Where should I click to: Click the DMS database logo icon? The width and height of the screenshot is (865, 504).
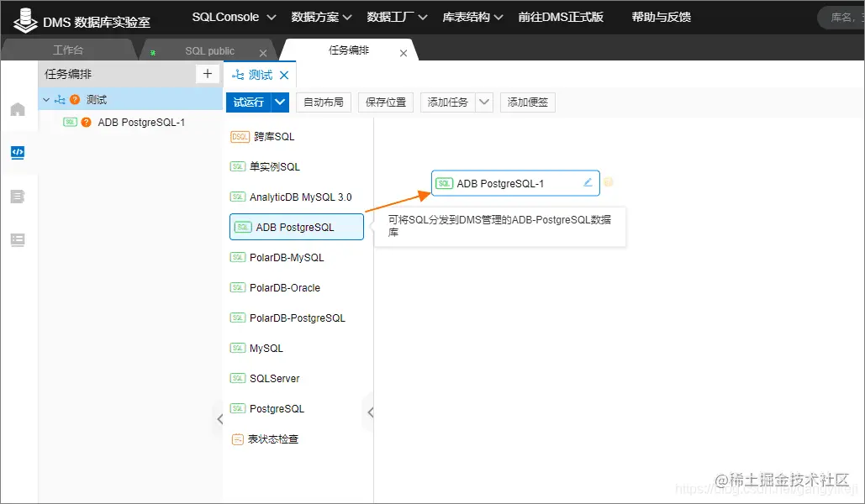[x=25, y=21]
